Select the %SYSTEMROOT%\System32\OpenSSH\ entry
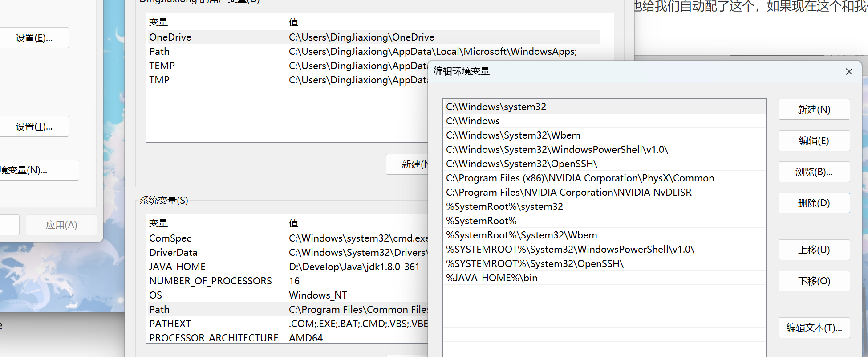The width and height of the screenshot is (868, 357). click(604, 263)
